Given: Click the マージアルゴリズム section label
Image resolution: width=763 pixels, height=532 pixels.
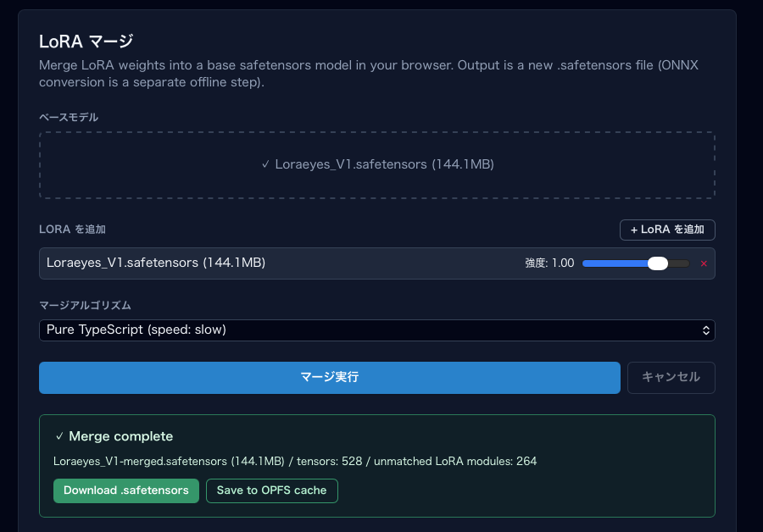Looking at the screenshot, I should point(85,305).
